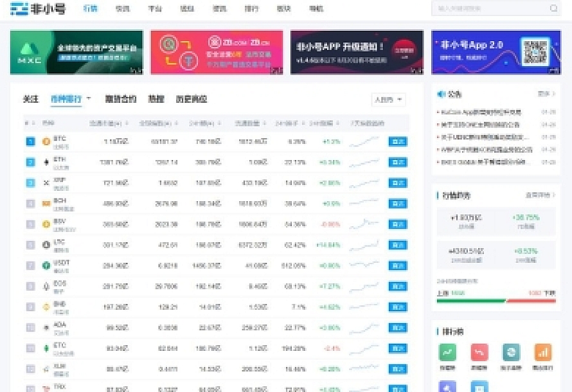Open the orange bar-chart ranking icon
The height and width of the screenshot is (392, 572).
pyautogui.click(x=542, y=352)
